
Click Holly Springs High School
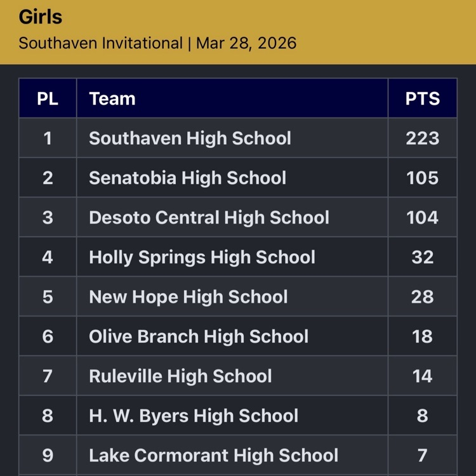click(202, 257)
